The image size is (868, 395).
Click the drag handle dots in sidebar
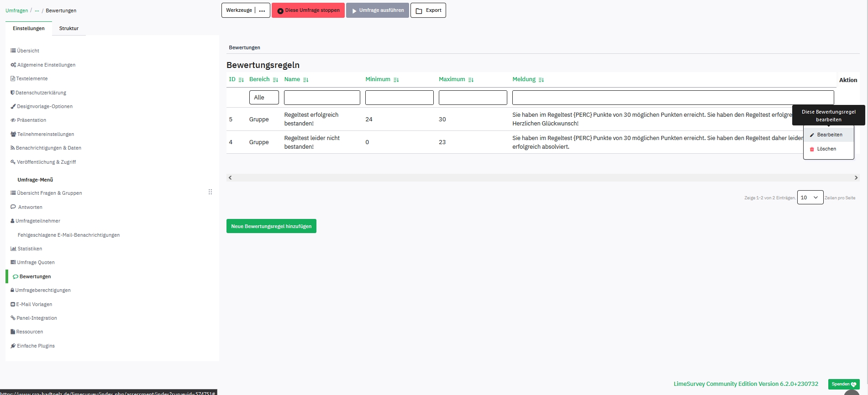210,192
